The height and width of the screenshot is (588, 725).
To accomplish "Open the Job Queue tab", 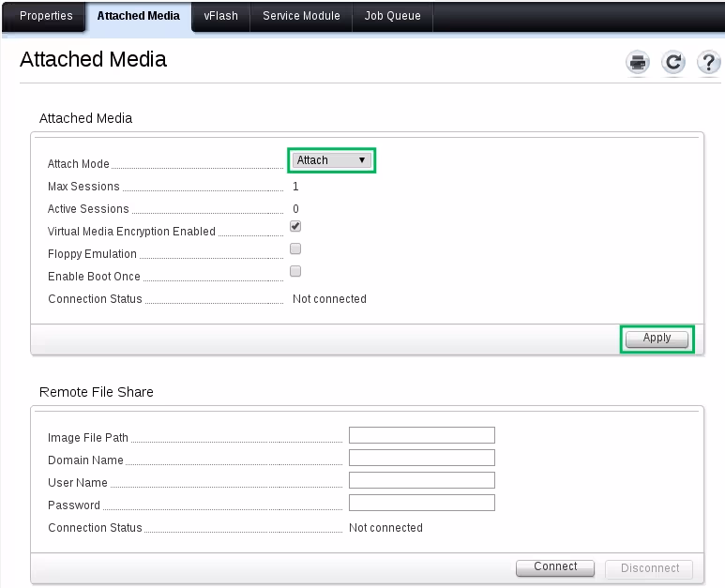I will [393, 16].
